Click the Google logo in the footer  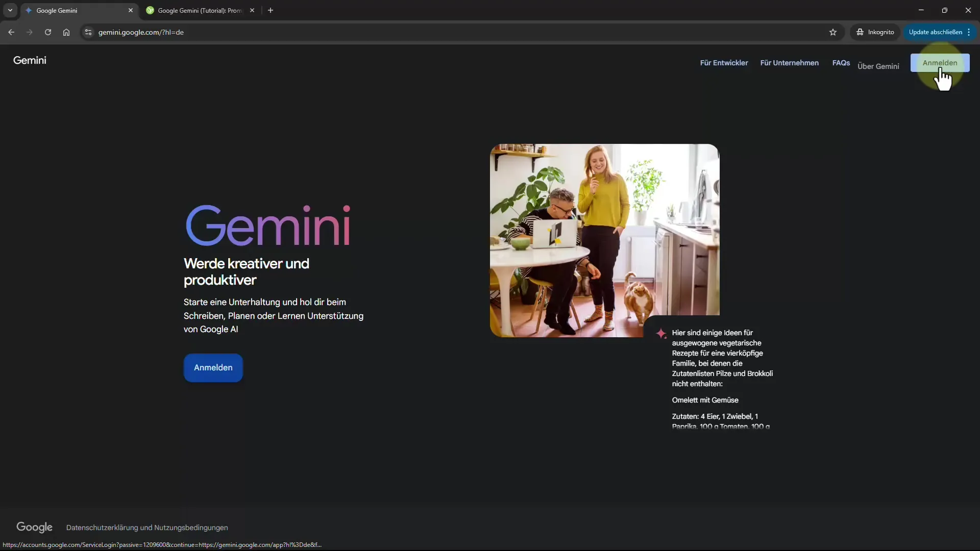coord(34,528)
